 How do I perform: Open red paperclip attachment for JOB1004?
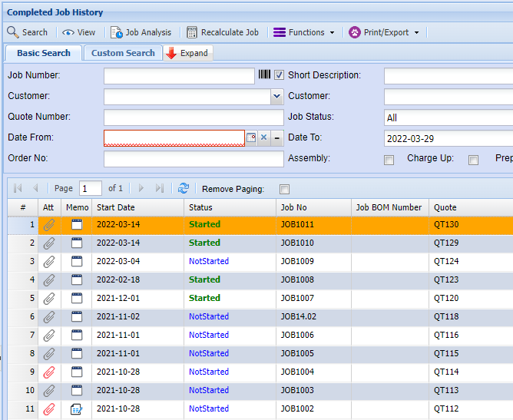click(49, 372)
